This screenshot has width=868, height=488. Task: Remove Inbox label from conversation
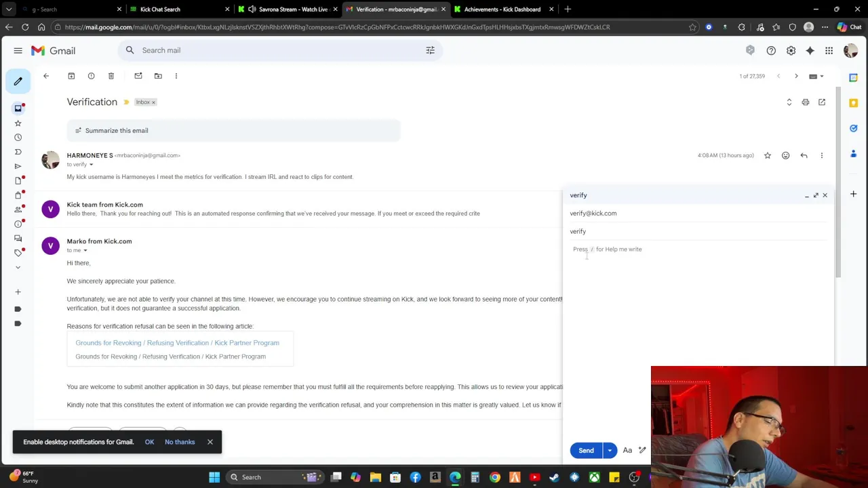[153, 102]
